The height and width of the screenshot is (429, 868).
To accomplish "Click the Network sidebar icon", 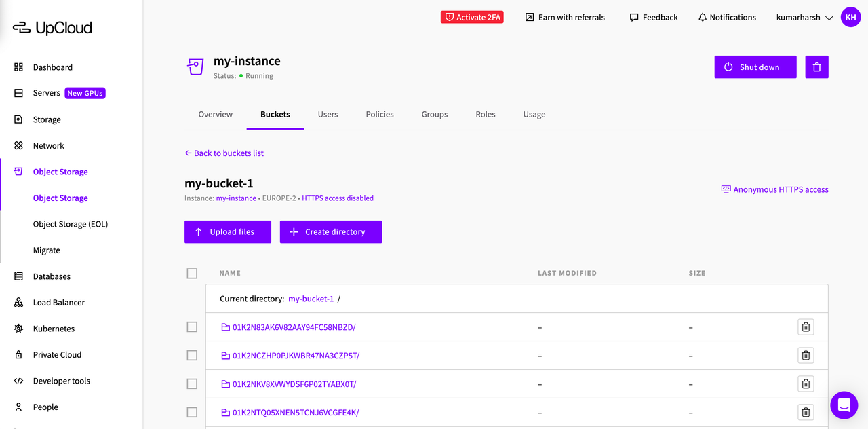I will [x=18, y=145].
